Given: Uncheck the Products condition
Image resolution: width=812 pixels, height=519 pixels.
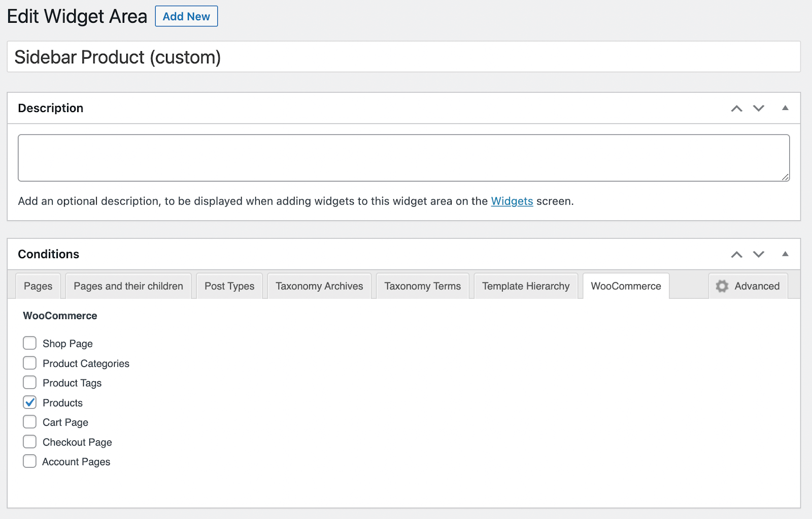Looking at the screenshot, I should (29, 402).
